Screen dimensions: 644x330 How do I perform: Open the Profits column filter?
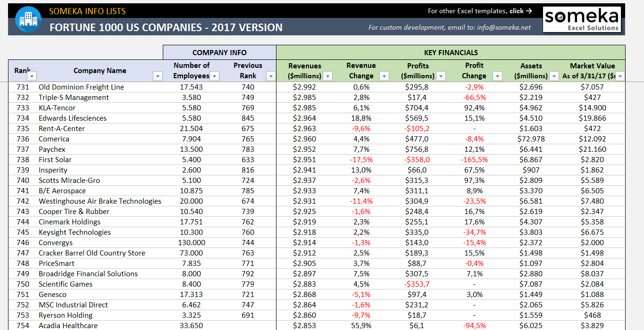pos(441,76)
